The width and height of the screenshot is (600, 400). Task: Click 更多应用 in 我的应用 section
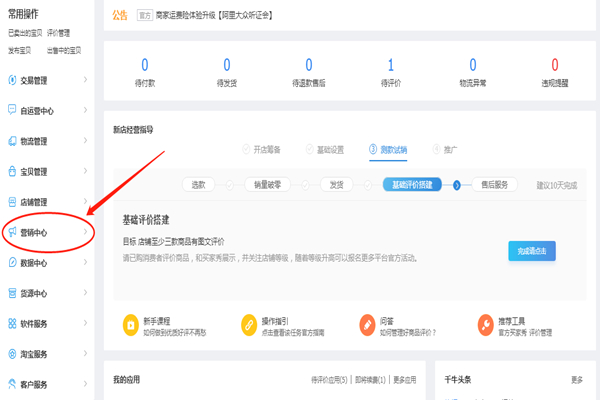pyautogui.click(x=404, y=380)
